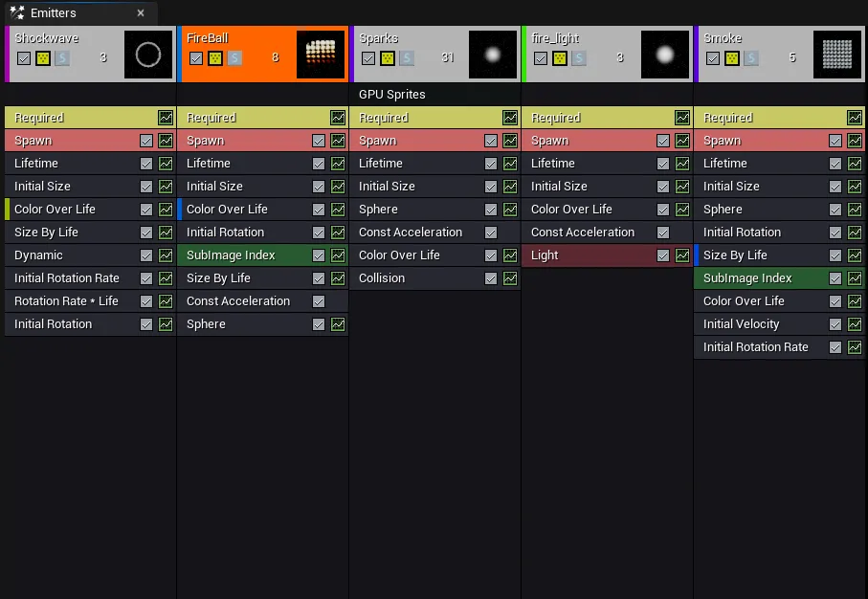Uncheck fire_light Light module checkbox

[x=662, y=255]
